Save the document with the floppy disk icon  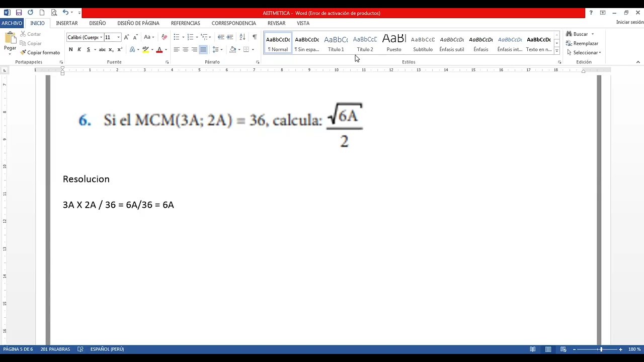(19, 13)
